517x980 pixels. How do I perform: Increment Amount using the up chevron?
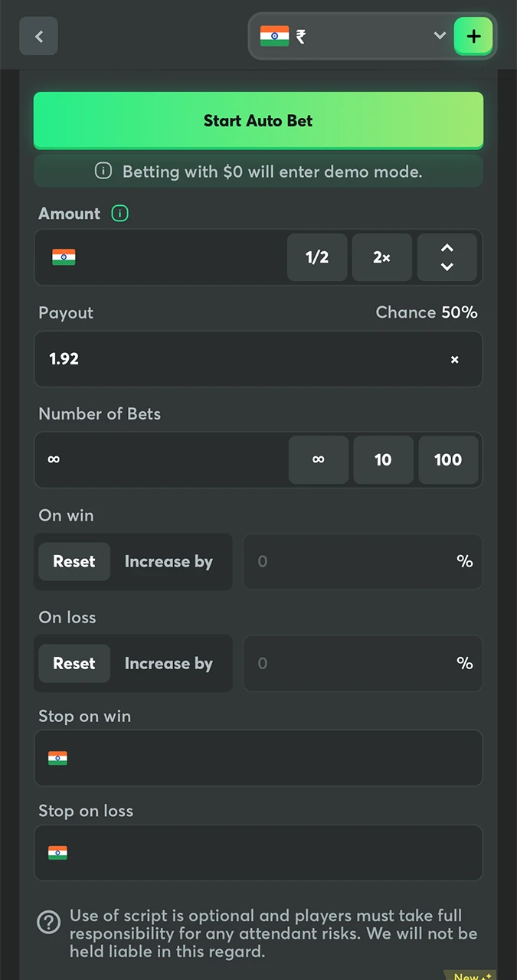447,249
